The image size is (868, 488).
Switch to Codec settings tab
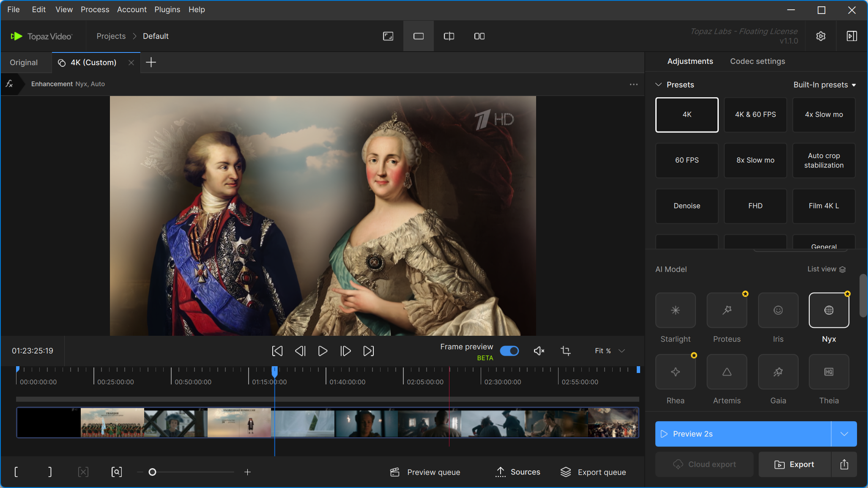pos(757,61)
